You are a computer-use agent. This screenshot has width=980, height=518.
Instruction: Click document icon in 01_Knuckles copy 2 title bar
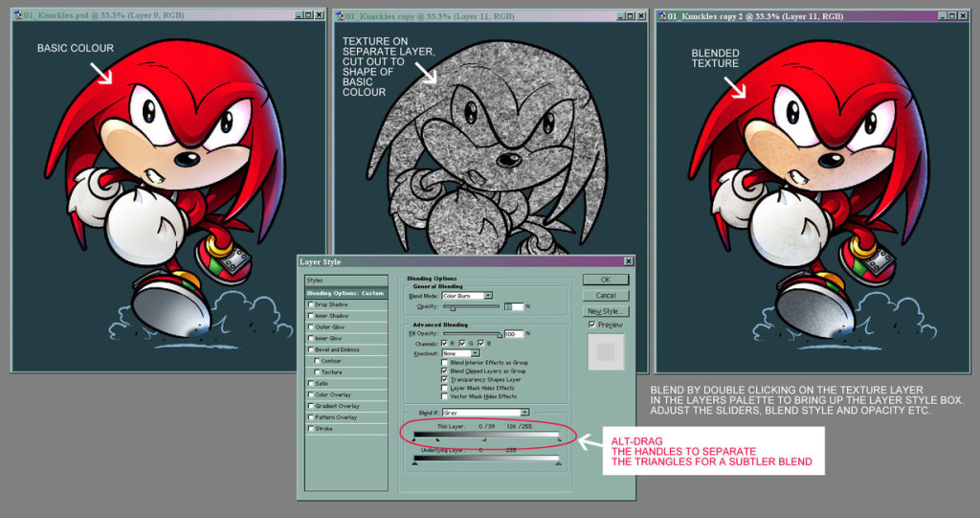[x=662, y=15]
